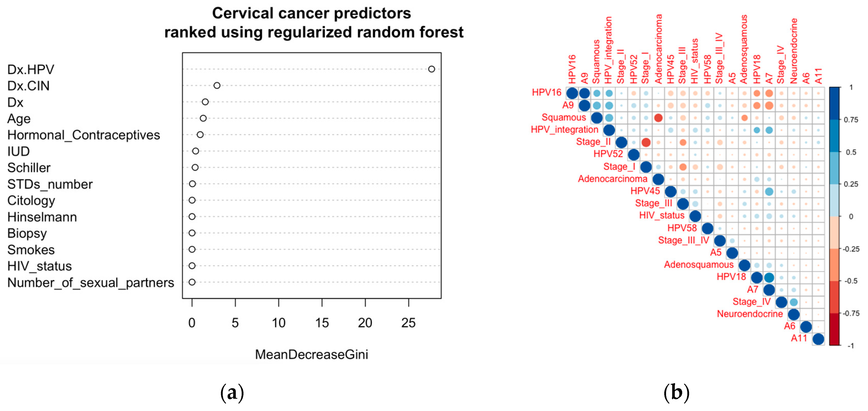Click the HPV16 row label
Viewport: 868px width, 411px height.
546,93
